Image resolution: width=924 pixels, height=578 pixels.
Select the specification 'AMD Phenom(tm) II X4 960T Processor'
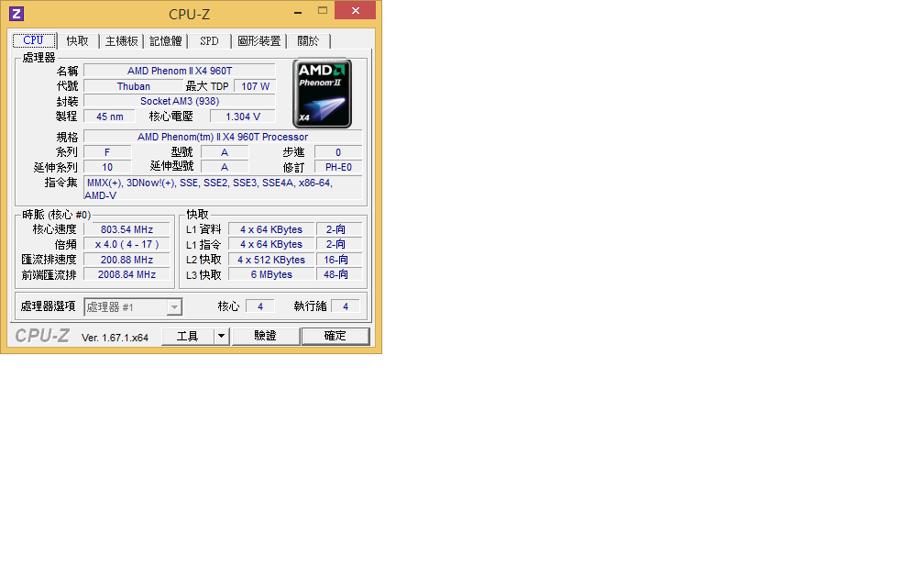tap(223, 137)
